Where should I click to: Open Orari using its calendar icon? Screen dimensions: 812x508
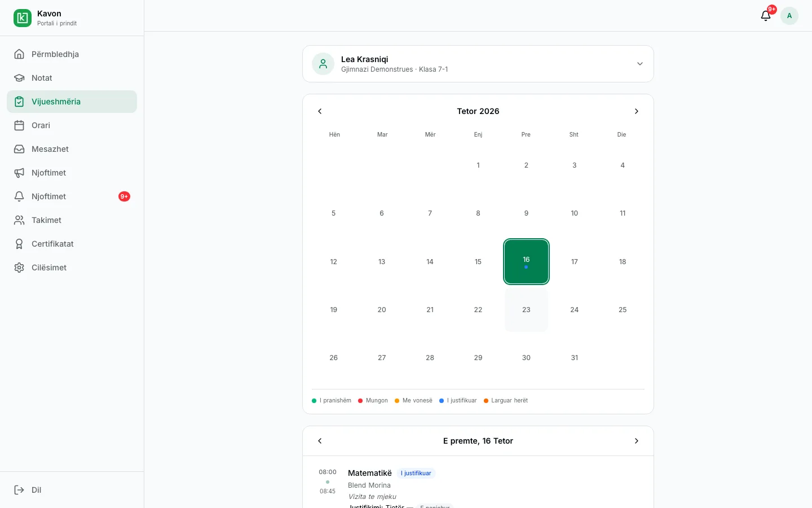pos(19,125)
